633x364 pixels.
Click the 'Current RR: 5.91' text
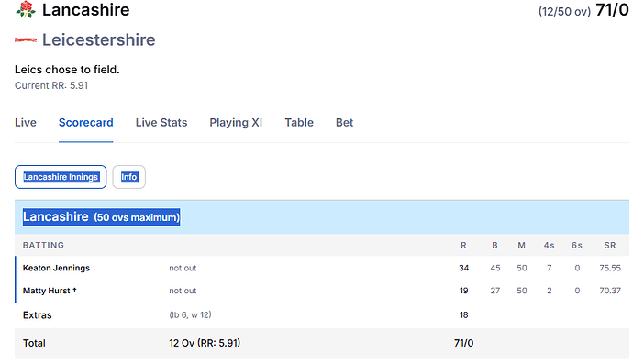51,85
